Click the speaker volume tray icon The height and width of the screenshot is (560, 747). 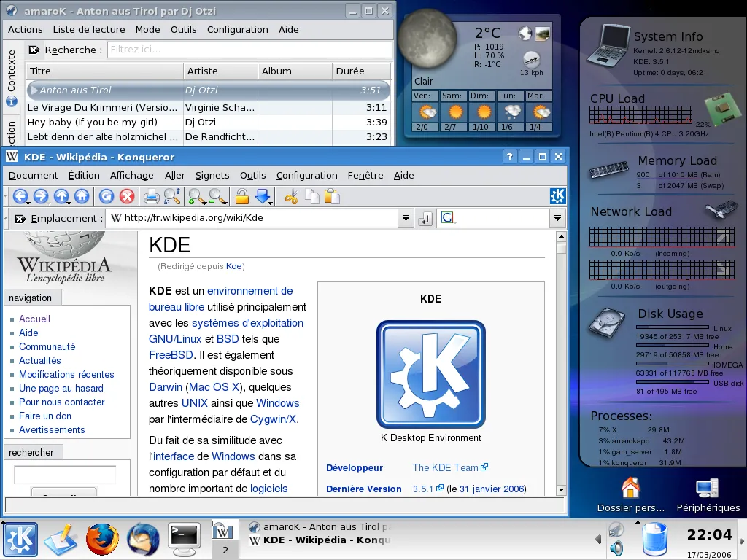[x=616, y=548]
